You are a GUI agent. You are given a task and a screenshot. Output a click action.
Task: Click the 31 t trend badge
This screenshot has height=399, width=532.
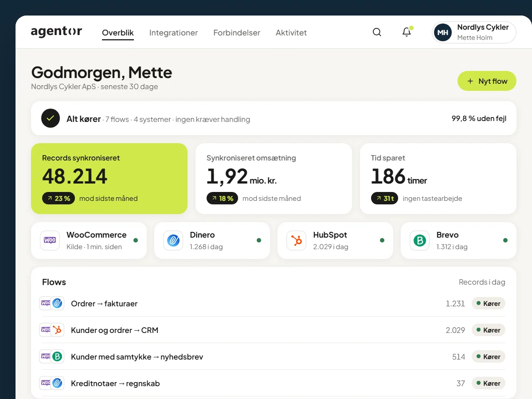tap(385, 198)
